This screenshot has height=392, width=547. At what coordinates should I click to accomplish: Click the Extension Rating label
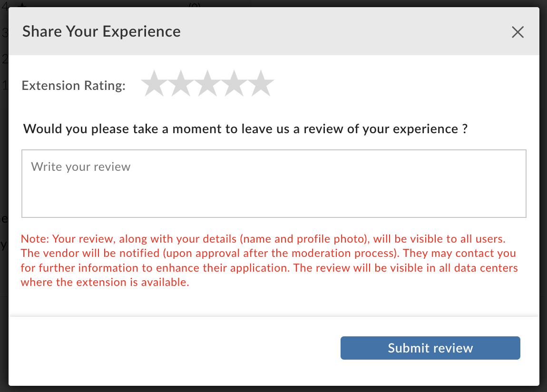(x=74, y=86)
